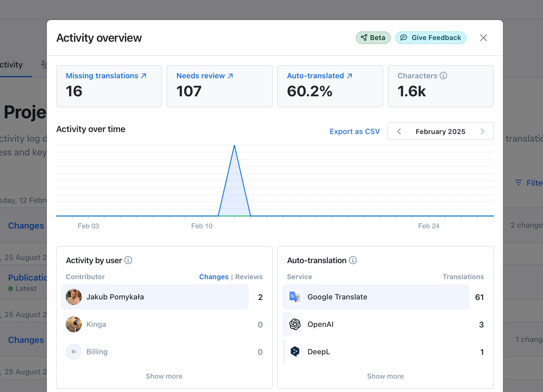Click the Feb 10 axis label
Screen dimensions: 543x392
point(202,226)
